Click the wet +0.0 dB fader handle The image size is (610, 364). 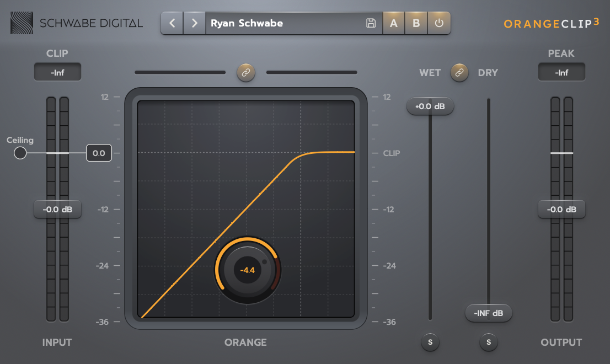click(430, 106)
